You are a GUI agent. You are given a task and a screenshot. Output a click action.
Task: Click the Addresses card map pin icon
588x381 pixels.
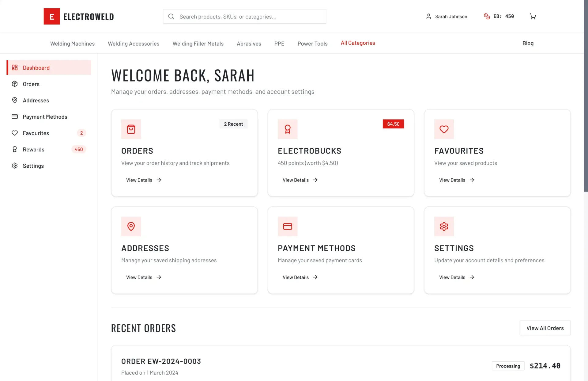(x=131, y=226)
